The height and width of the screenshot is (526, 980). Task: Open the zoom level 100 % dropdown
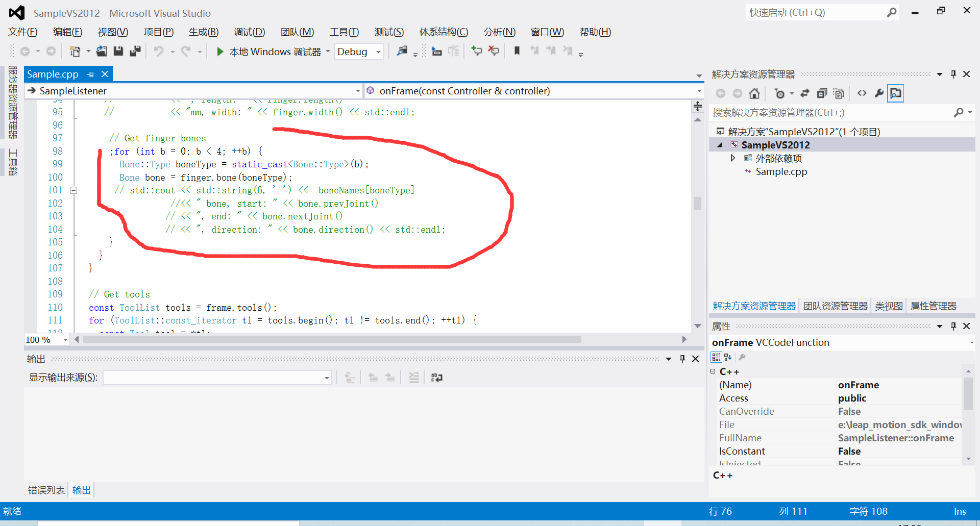pos(65,340)
